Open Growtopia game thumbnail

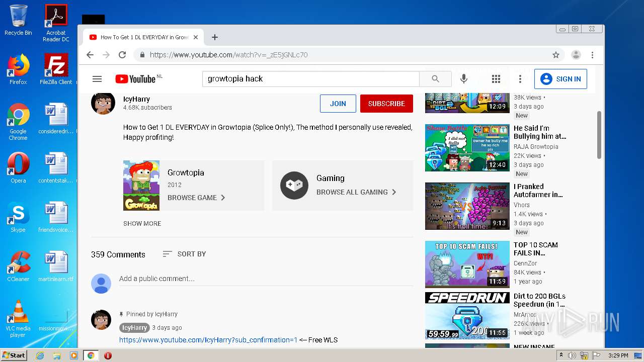141,186
